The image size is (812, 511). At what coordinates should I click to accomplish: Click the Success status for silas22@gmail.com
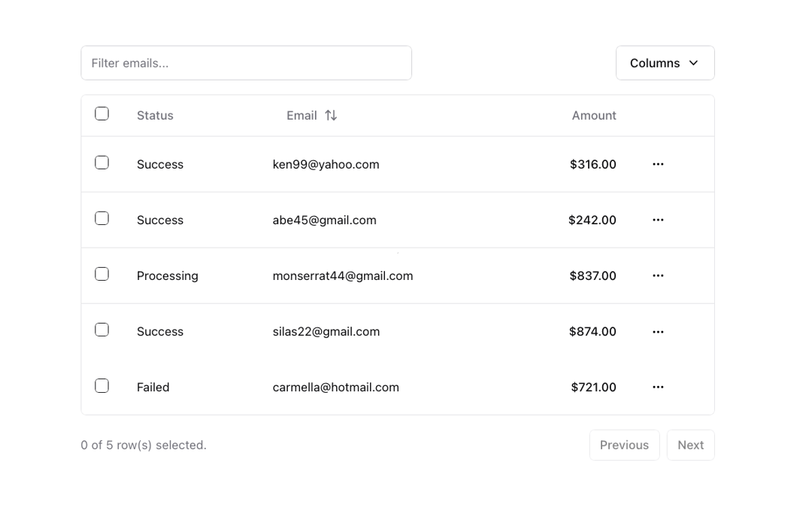[x=160, y=332]
